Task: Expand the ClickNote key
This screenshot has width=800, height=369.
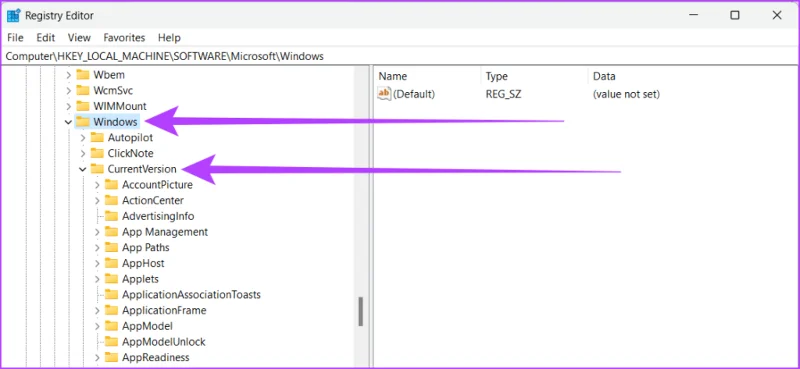Action: tap(83, 154)
